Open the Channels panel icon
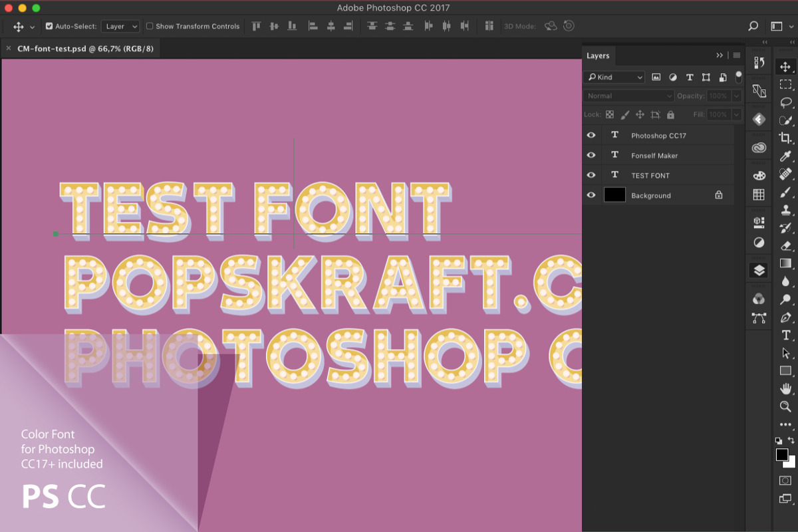The image size is (798, 532). tap(759, 299)
